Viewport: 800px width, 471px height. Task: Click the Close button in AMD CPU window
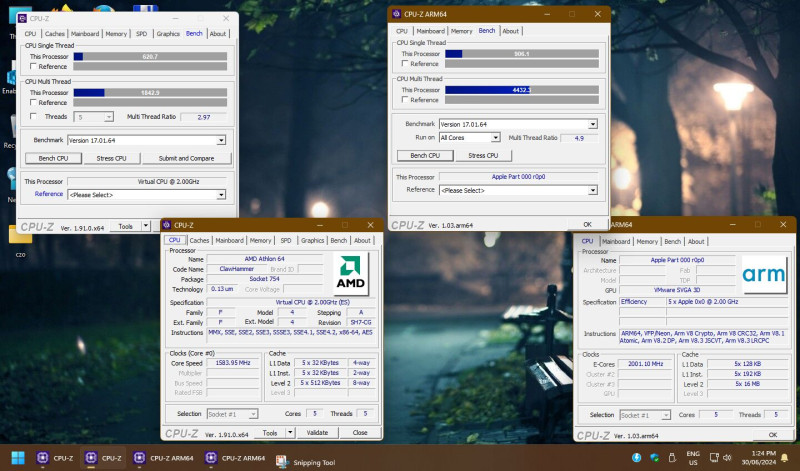coord(360,433)
